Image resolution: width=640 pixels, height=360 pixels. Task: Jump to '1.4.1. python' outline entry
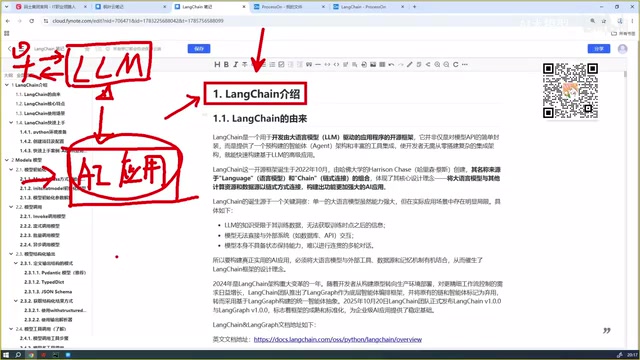[43, 132]
